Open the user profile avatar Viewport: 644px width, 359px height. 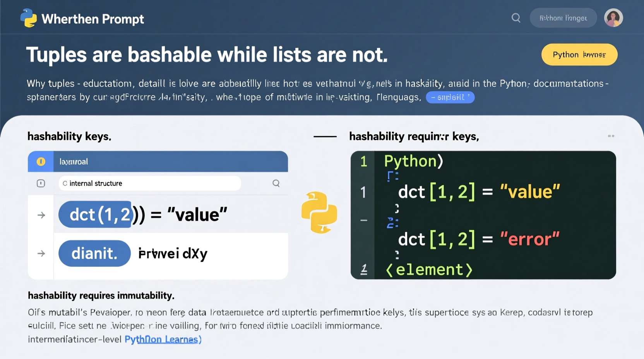(x=613, y=18)
